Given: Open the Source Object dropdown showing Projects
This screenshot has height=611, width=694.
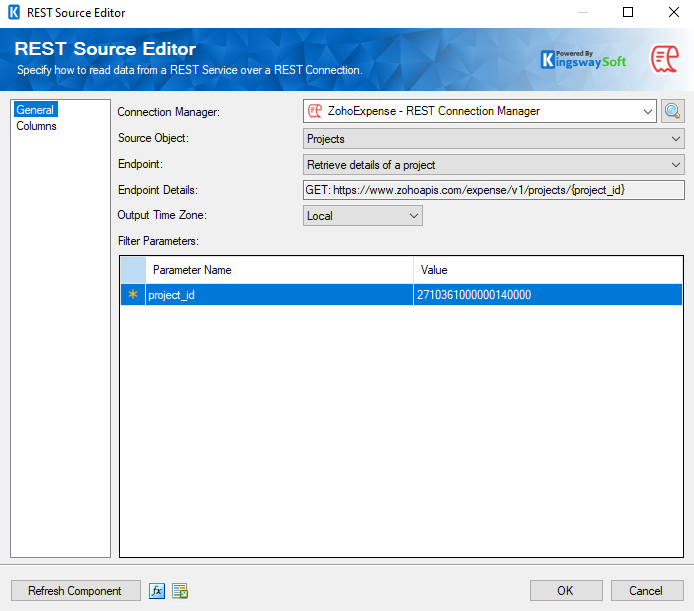Looking at the screenshot, I should tap(494, 139).
